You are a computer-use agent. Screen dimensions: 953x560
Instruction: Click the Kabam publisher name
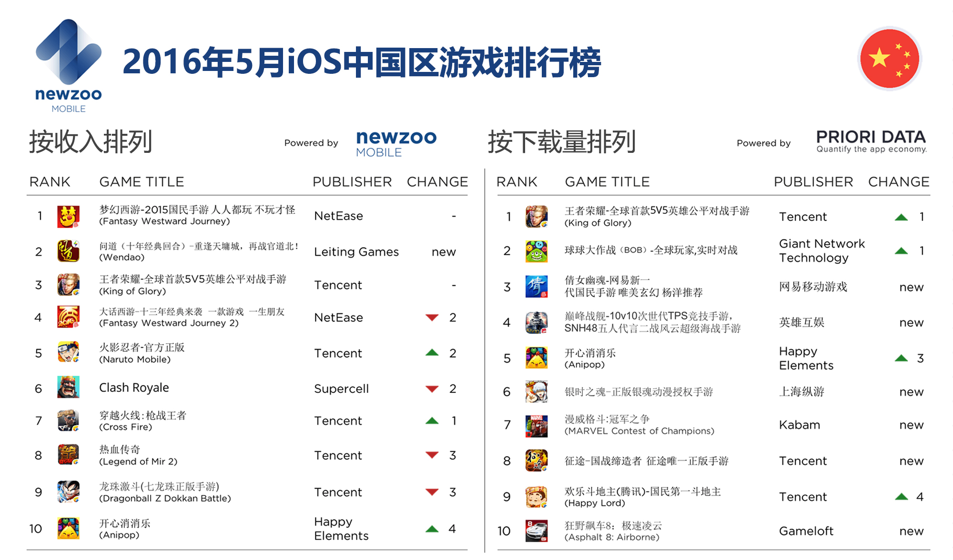pos(799,425)
